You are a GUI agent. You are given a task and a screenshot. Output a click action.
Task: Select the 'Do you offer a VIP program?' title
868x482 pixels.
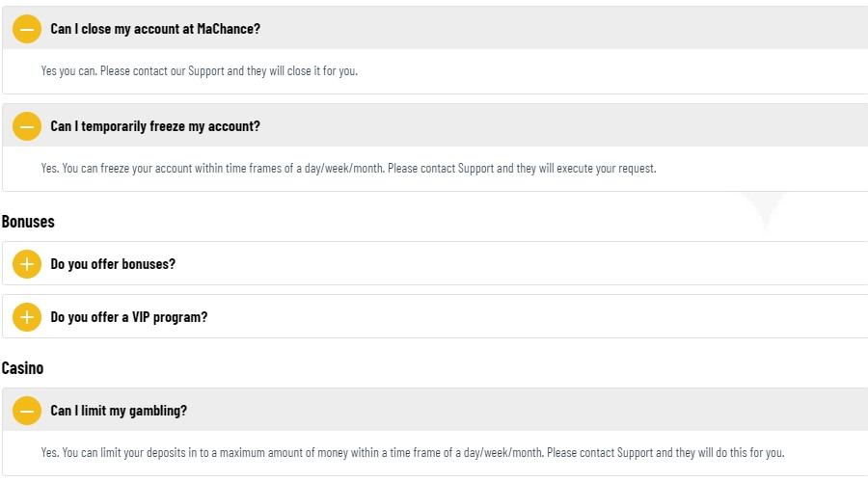[128, 317]
